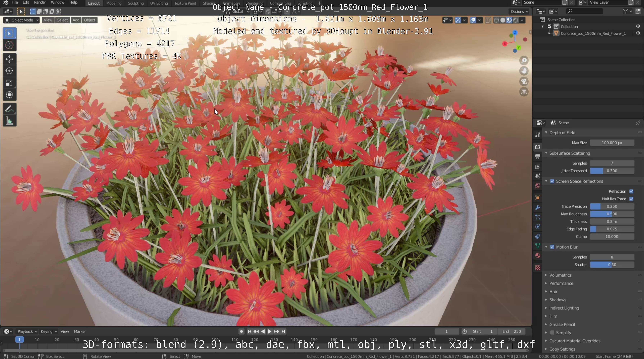Adjust the Jitter Threshold slider
The image size is (644, 359).
(612, 171)
